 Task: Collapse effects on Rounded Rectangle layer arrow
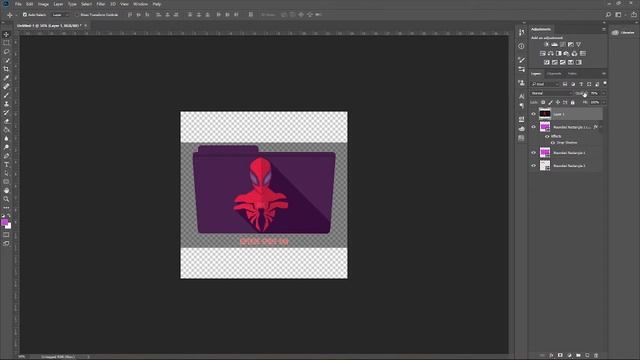(x=601, y=127)
